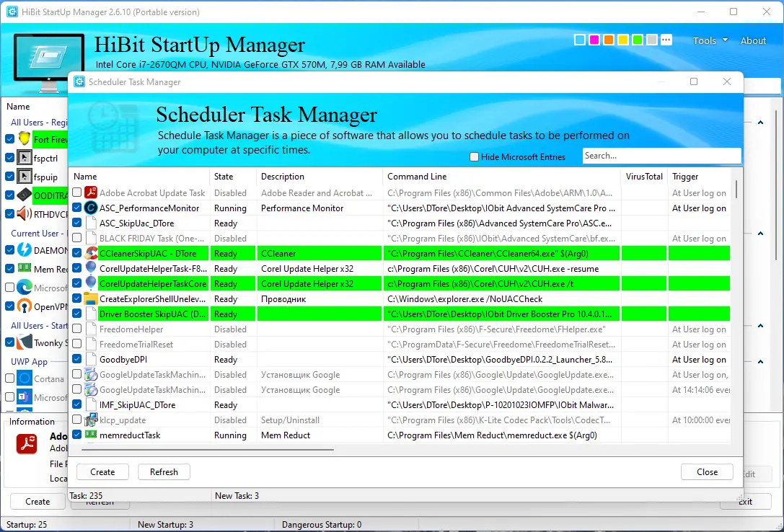The image size is (784, 532).
Task: Choose the magenta theme color swatch
Action: tap(594, 40)
